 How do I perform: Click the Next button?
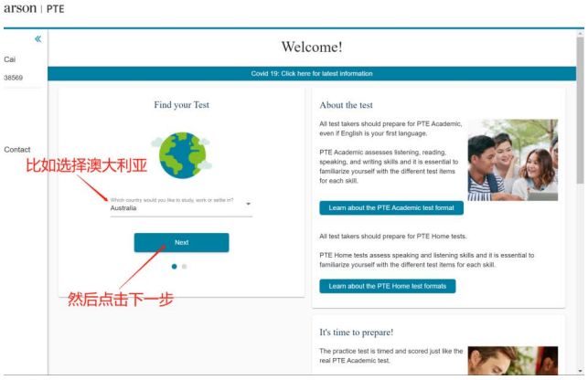pyautogui.click(x=181, y=242)
